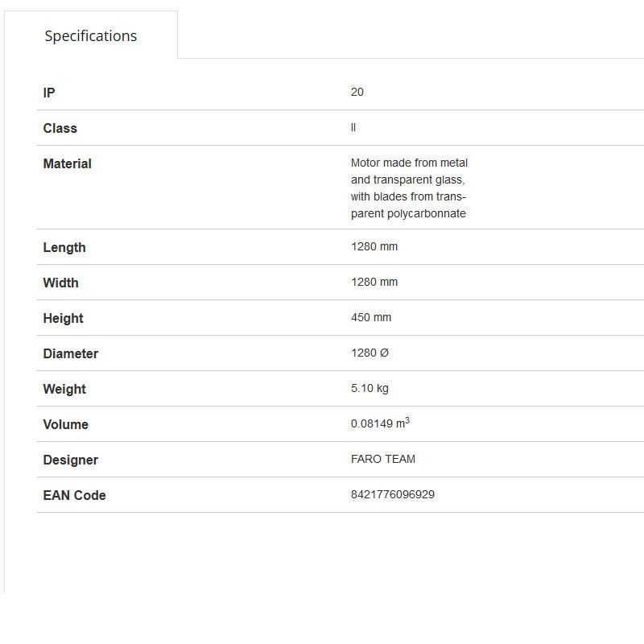Select the FARO TEAM designer value
Screen dimensions: 644x644
pyautogui.click(x=383, y=459)
